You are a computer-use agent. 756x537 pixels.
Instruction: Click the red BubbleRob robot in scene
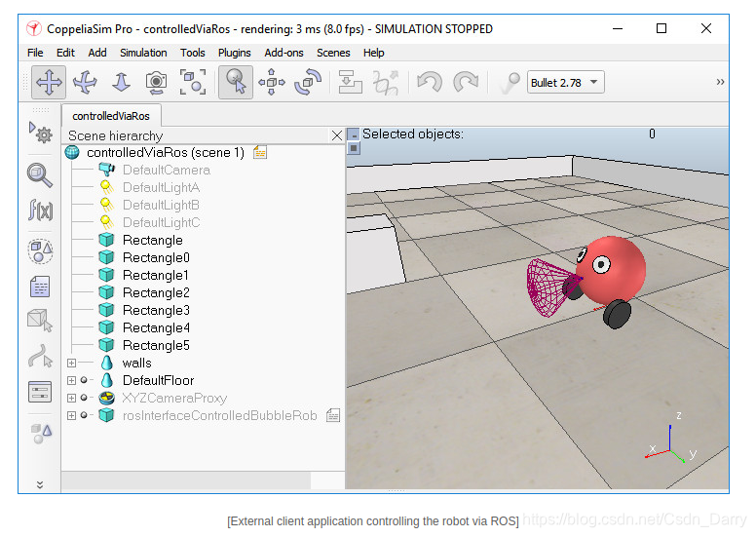(611, 269)
